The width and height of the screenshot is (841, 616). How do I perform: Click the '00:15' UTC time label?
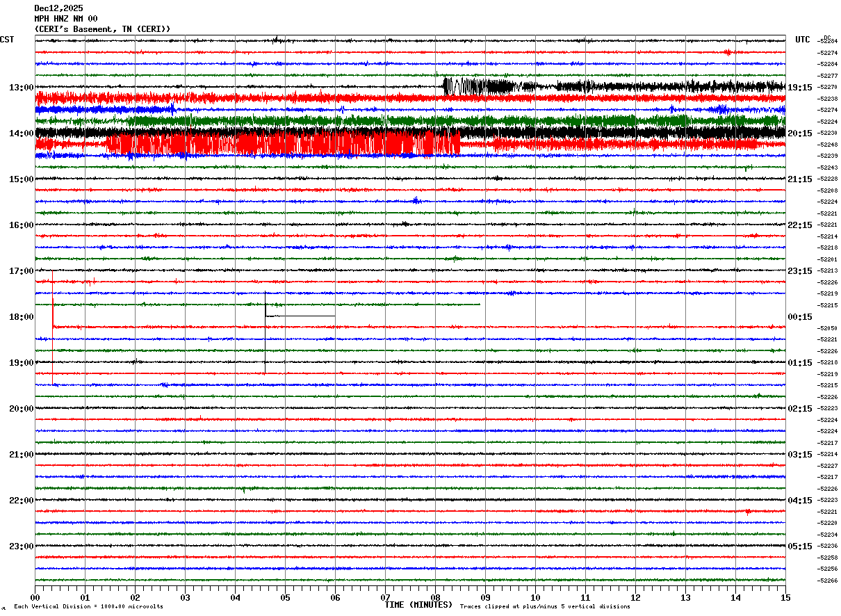point(800,317)
